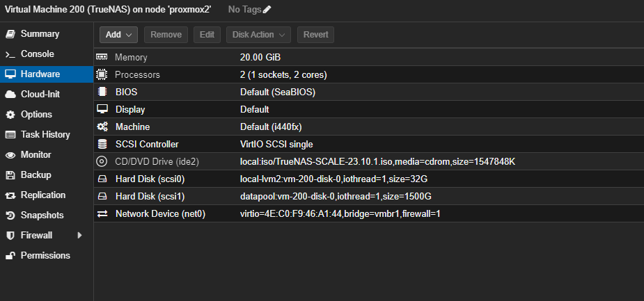Select the Memory row RAM icon
The width and height of the screenshot is (644, 301).
[x=102, y=57]
